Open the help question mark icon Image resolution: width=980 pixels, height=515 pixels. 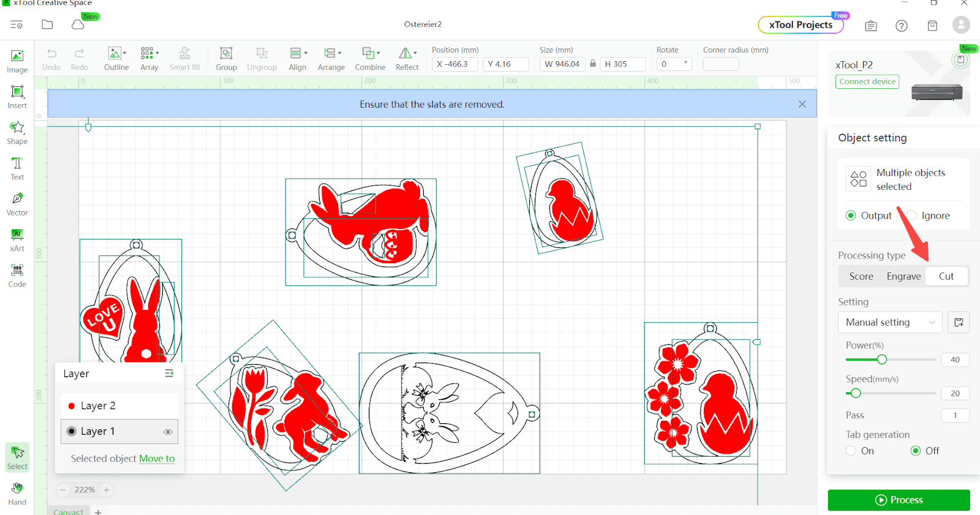pos(902,26)
